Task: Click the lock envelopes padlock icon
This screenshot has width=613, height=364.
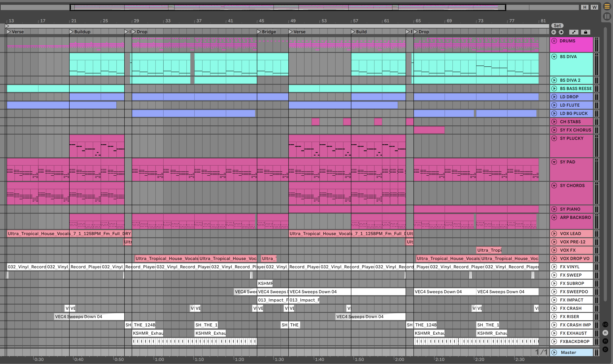Action: pos(585,32)
